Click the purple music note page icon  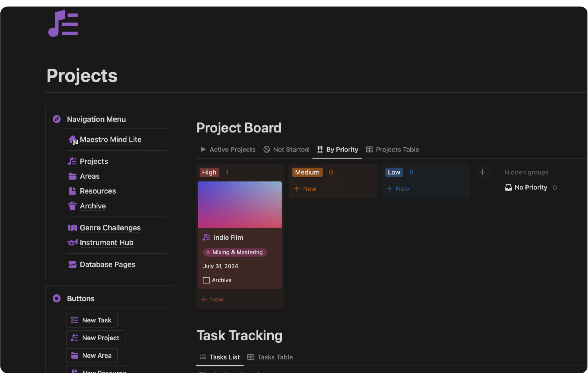(x=63, y=23)
